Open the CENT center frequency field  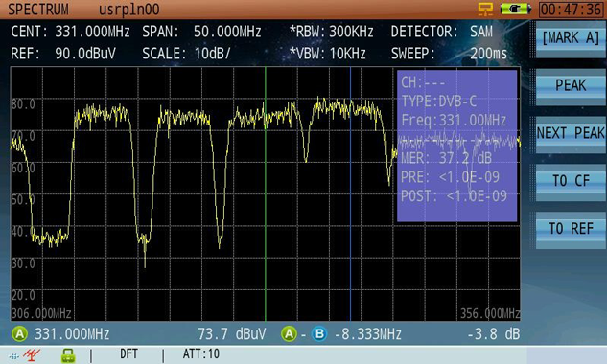tap(70, 32)
